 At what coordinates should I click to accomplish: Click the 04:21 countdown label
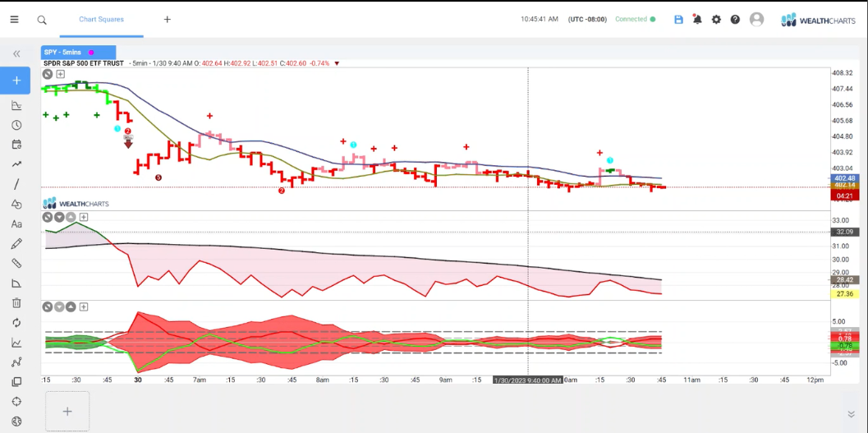tap(845, 196)
